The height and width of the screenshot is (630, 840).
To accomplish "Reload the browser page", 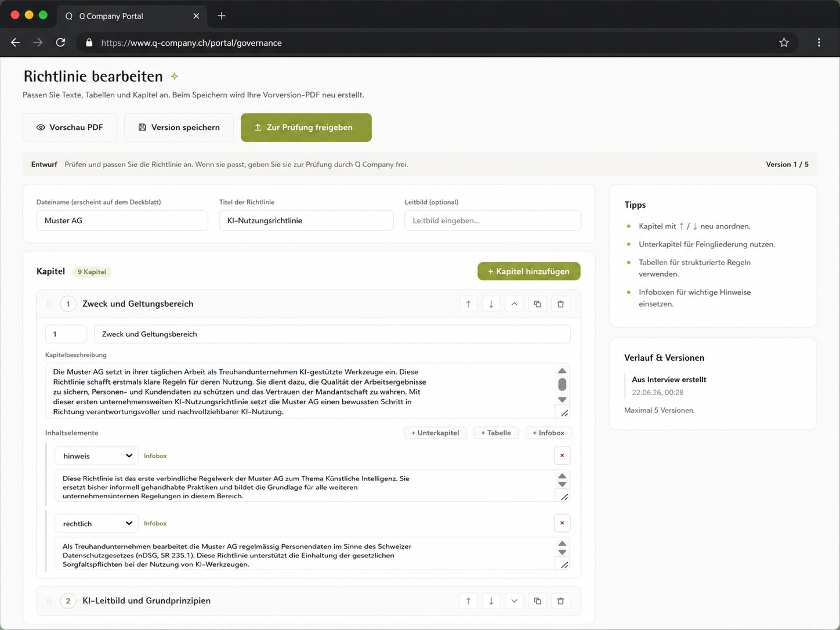I will (60, 42).
